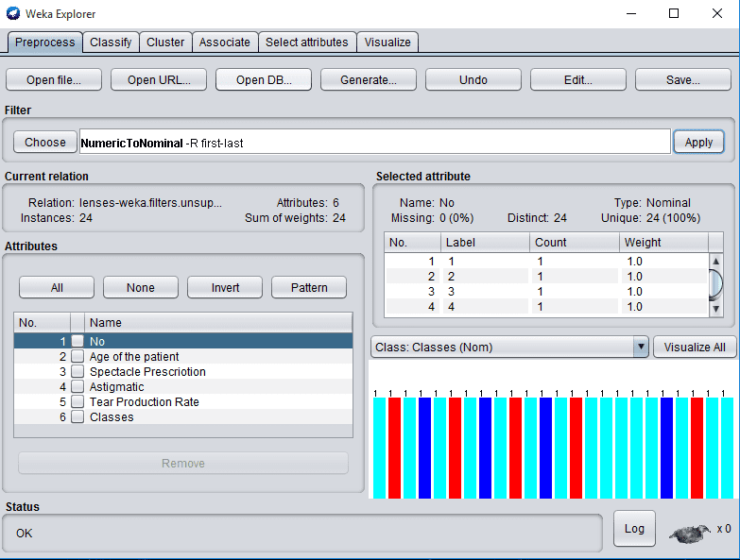
Task: Apply the NumericToNominal filter
Action: click(698, 142)
